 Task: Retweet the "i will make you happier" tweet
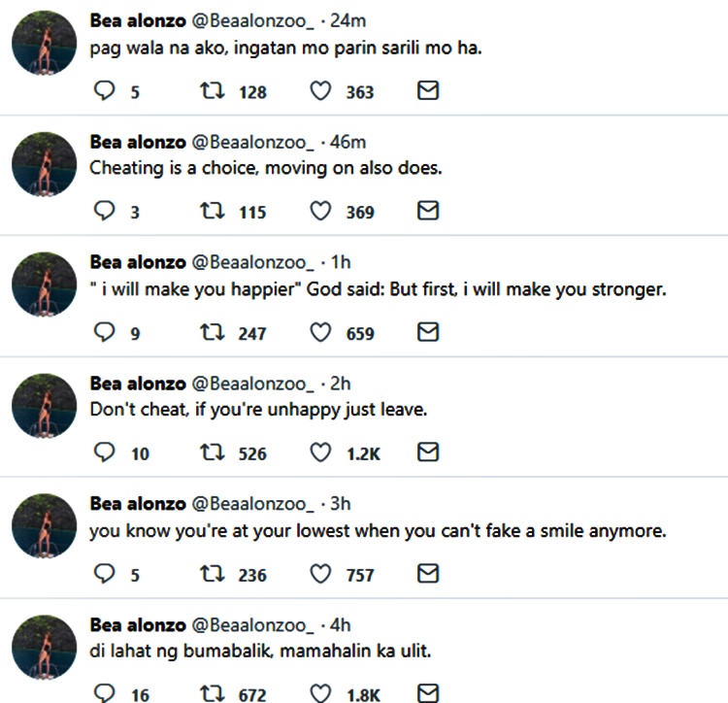211,333
